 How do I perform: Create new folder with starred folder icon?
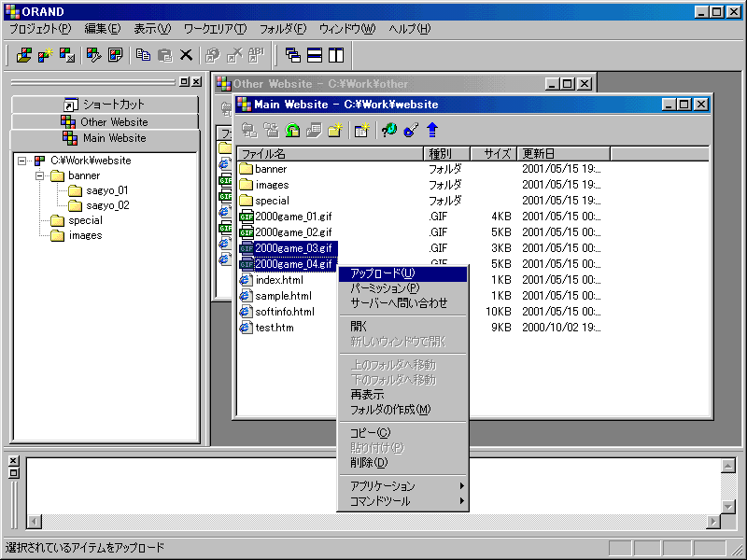[335, 130]
